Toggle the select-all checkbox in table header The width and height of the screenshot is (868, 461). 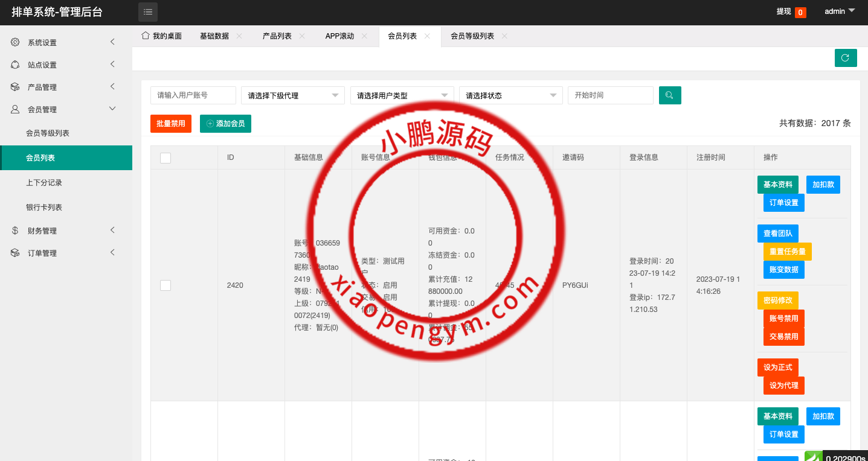(166, 157)
